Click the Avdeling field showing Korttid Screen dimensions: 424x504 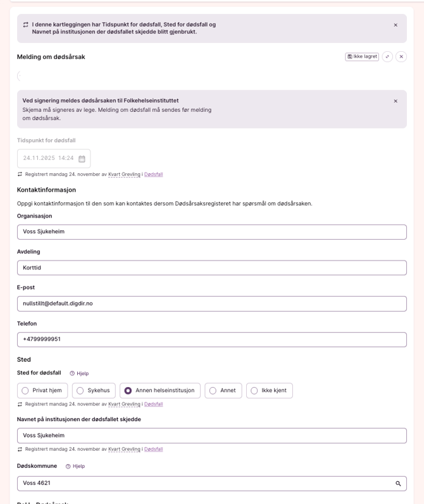click(211, 268)
